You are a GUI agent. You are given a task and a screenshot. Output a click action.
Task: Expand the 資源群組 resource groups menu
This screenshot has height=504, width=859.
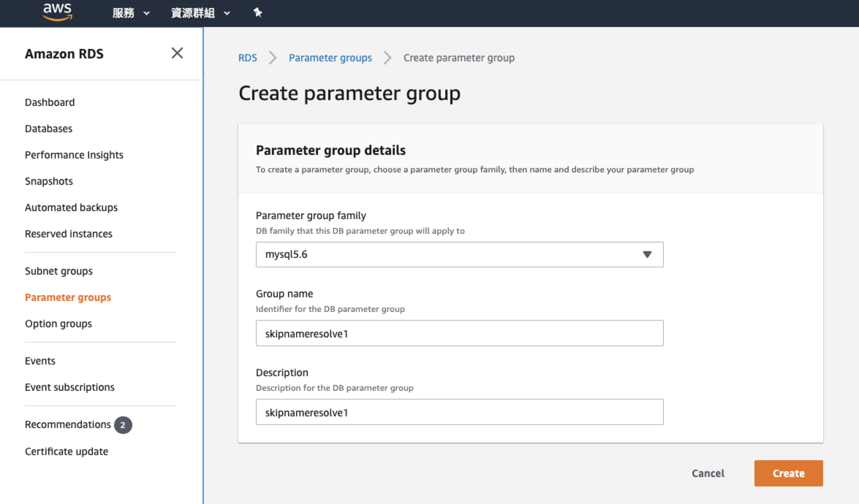(x=201, y=14)
